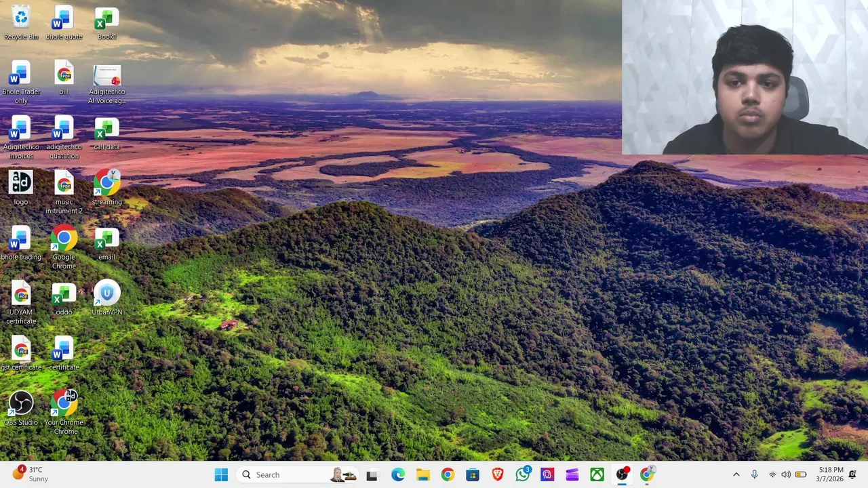Screen dimensions: 868x488
Task: Select the 'oddo' Excel file
Action: tap(64, 298)
